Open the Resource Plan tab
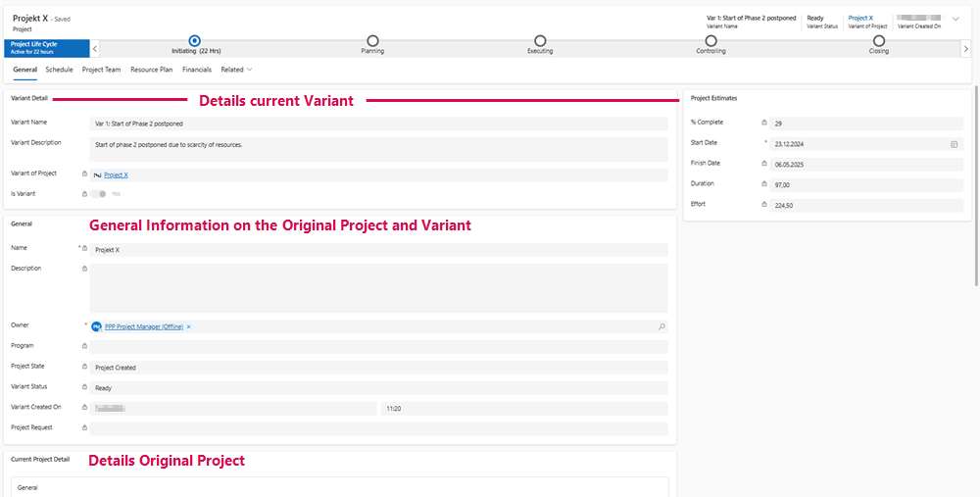This screenshot has height=497, width=980. tap(151, 70)
